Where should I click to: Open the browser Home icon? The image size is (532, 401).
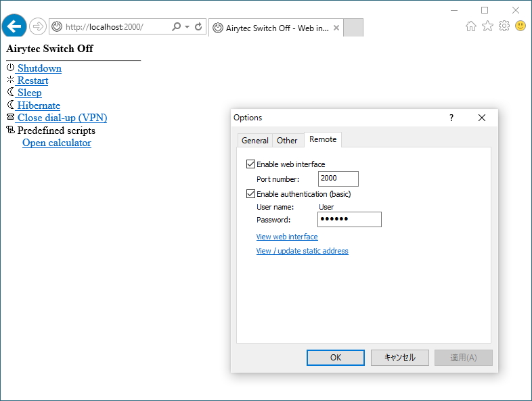pos(470,26)
